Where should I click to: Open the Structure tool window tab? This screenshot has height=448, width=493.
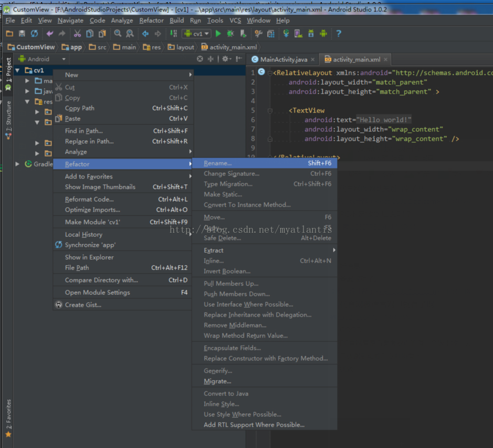tap(8, 120)
